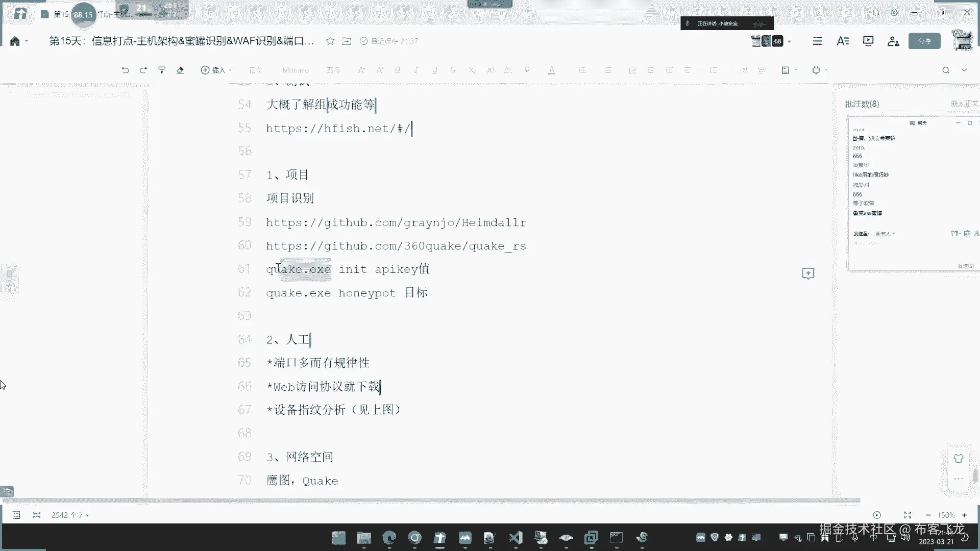Click the zoom in plus at 150%
The image size is (980, 551).
click(x=964, y=515)
